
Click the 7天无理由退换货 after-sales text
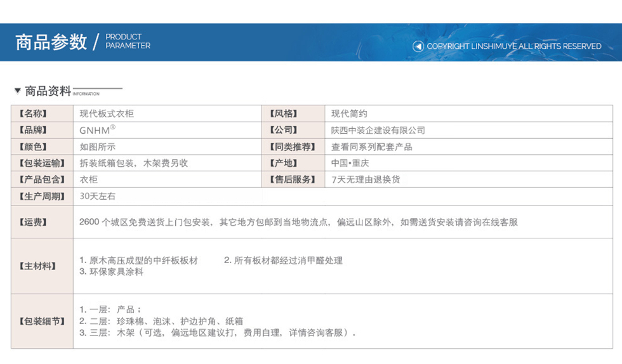[x=366, y=179]
